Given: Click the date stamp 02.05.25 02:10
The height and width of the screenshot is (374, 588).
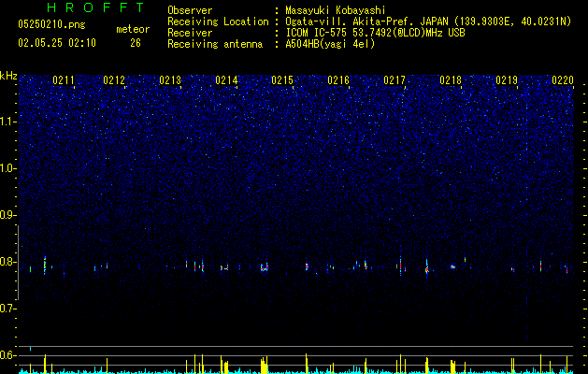Looking at the screenshot, I should point(57,43).
